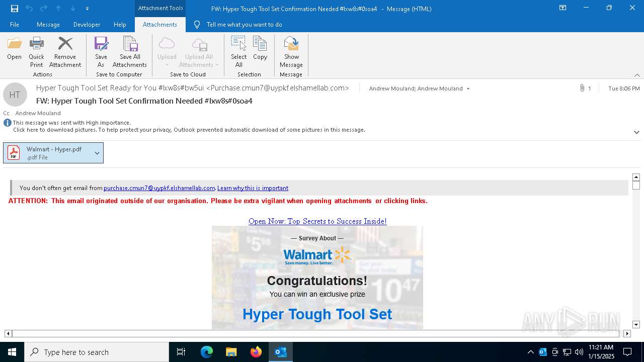Click the Windows Start button
The height and width of the screenshot is (362, 644).
[x=12, y=352]
